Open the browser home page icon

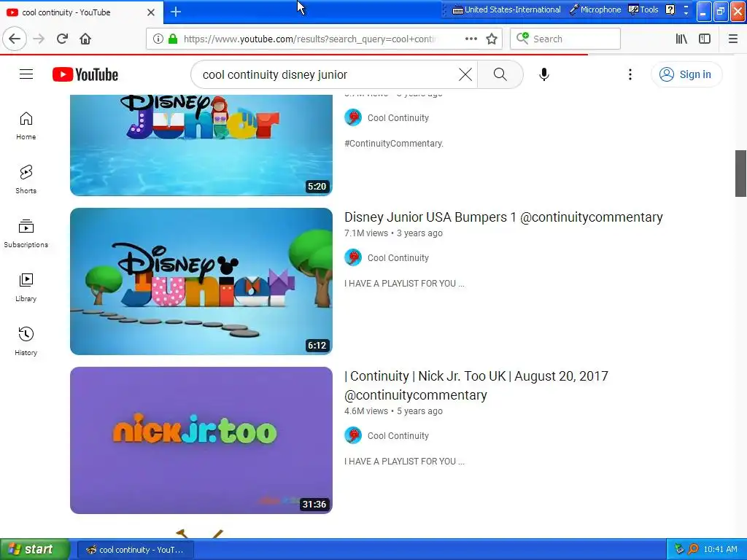coord(85,39)
